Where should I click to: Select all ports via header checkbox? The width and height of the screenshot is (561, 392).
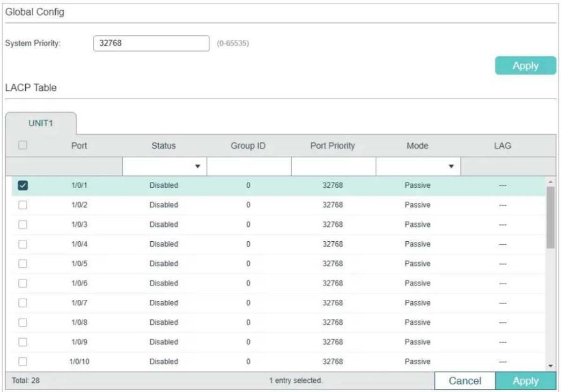click(22, 145)
